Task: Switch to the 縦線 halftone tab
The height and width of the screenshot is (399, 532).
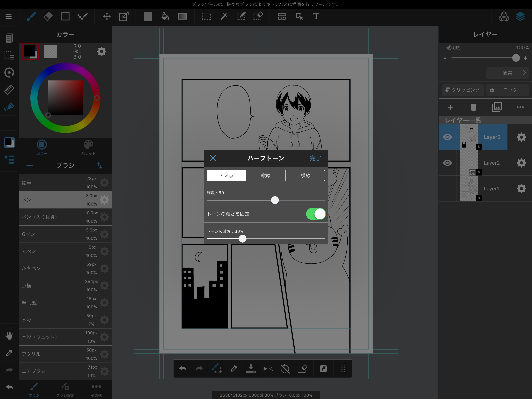Action: [266, 175]
